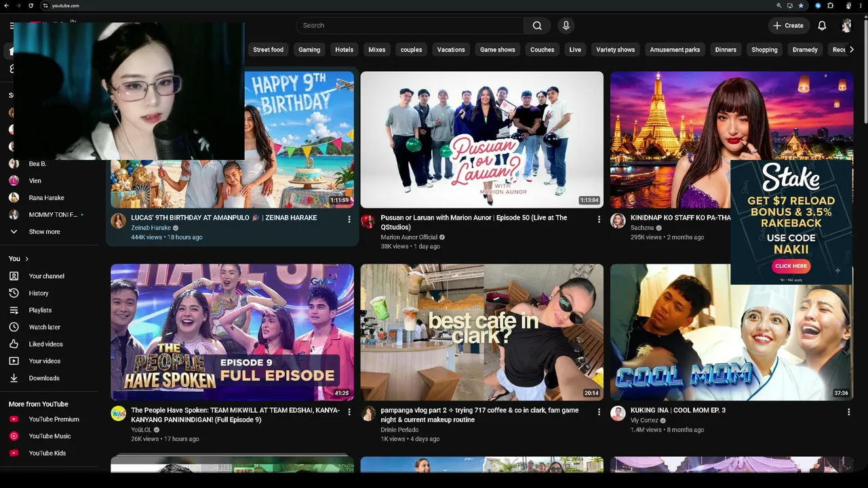
Task: Go back using the browser back arrow
Action: point(7,5)
